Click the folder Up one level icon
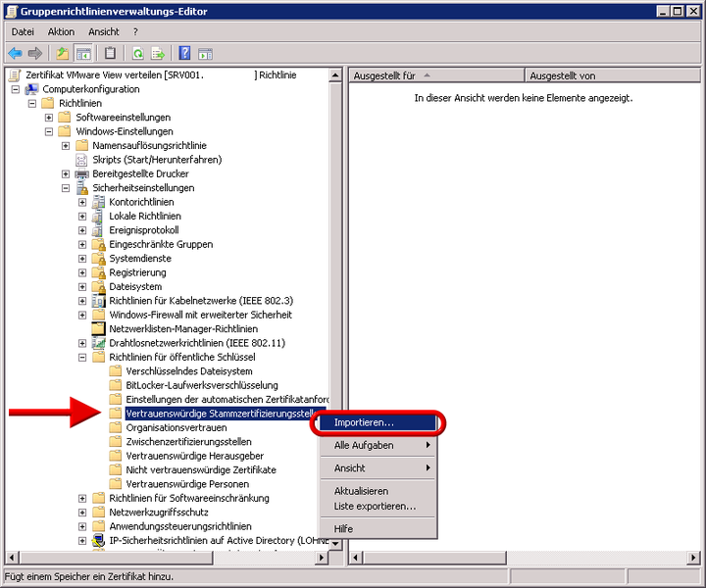This screenshot has width=706, height=588. click(x=63, y=53)
